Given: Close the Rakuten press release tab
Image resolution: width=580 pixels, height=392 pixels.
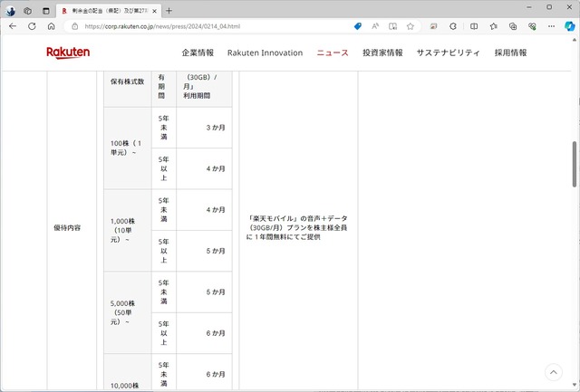Looking at the screenshot, I should click(155, 11).
